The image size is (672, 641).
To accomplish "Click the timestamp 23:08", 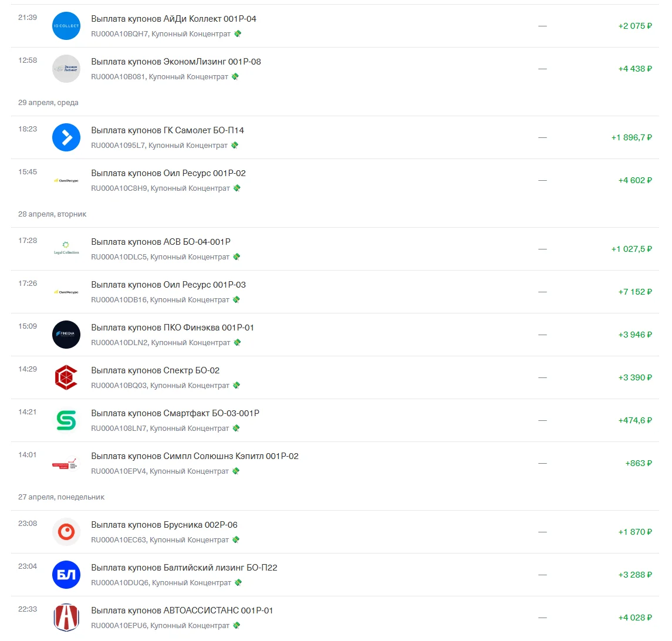I will (28, 524).
